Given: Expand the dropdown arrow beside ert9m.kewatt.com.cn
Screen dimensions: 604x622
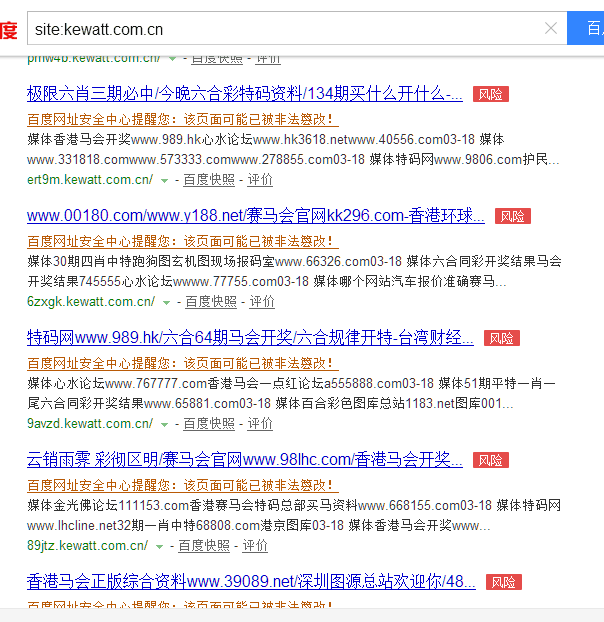Looking at the screenshot, I should point(165,181).
